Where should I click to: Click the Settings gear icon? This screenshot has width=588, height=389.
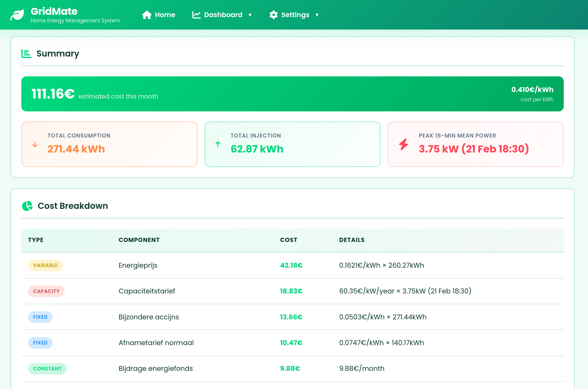(274, 15)
